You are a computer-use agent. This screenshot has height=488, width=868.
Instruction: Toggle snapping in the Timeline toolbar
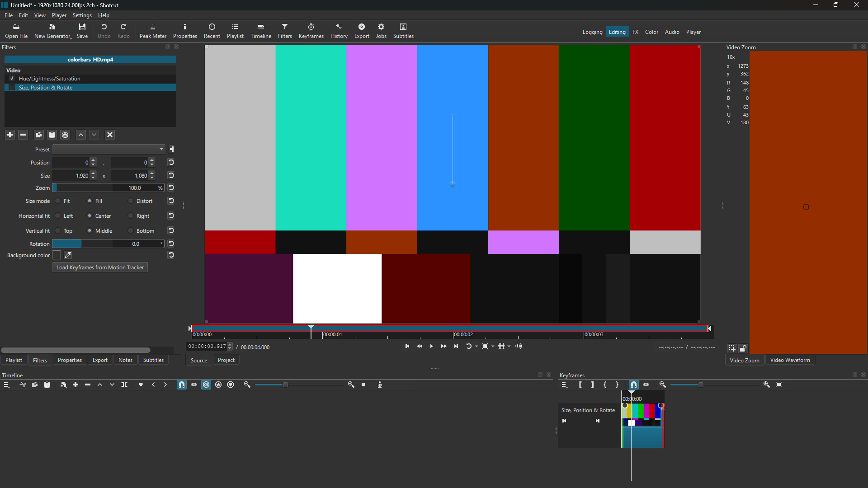point(182,385)
